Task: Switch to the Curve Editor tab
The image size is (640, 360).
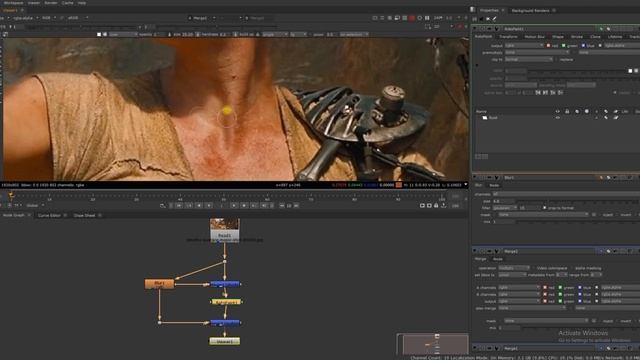Action: [49, 215]
